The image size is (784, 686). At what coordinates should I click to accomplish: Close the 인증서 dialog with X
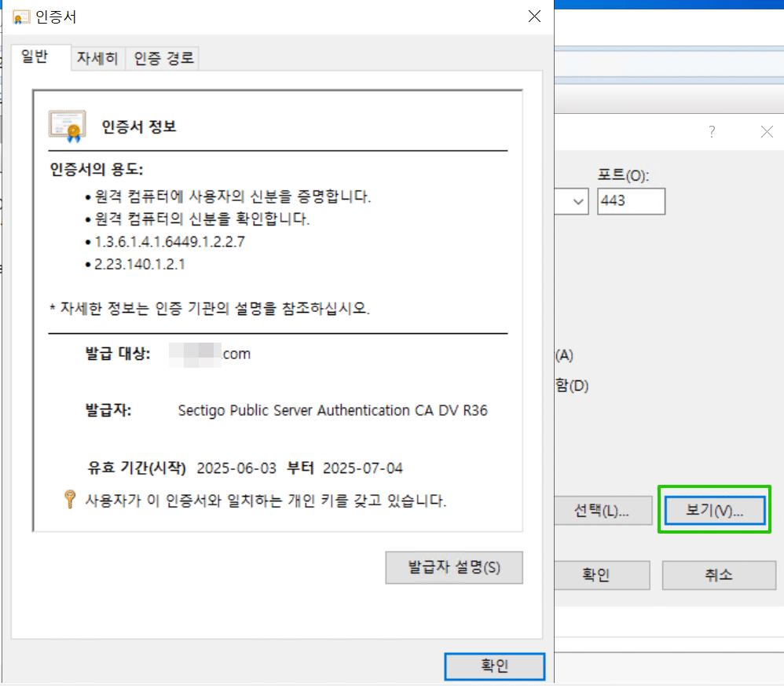coord(535,16)
